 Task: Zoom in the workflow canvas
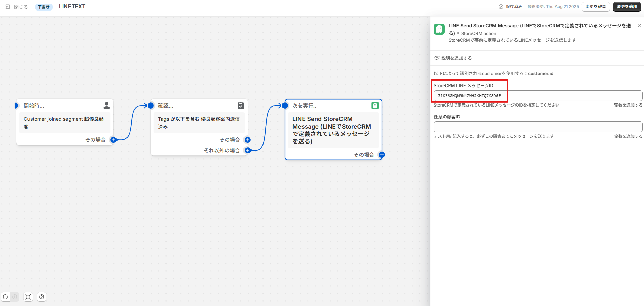tap(15, 297)
